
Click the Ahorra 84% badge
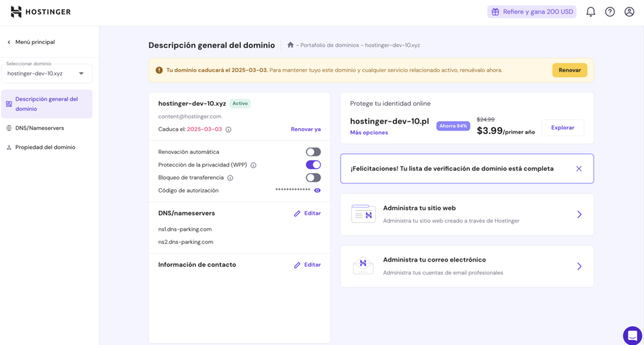point(453,126)
